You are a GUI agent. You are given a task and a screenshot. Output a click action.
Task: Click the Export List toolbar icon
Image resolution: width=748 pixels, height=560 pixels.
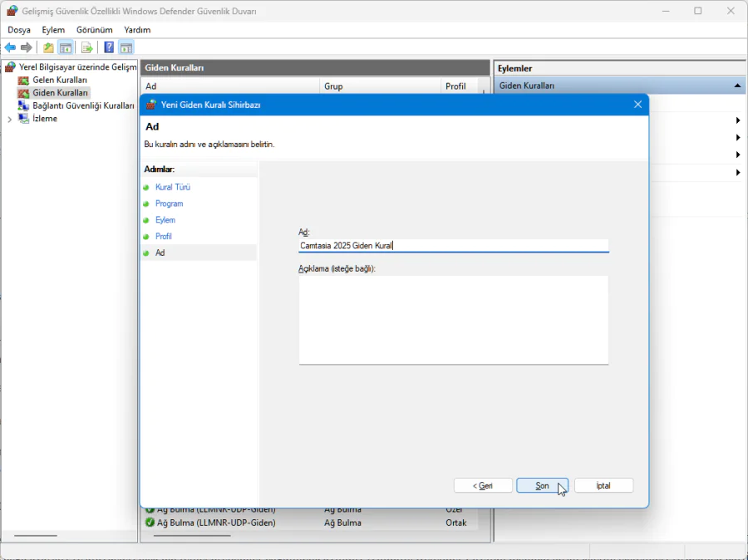point(86,47)
